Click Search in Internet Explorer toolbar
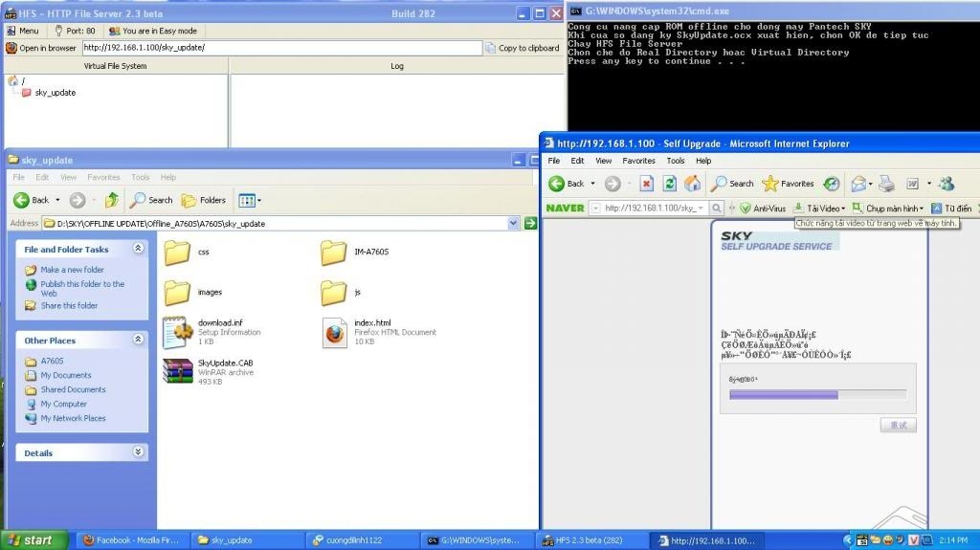 [732, 183]
